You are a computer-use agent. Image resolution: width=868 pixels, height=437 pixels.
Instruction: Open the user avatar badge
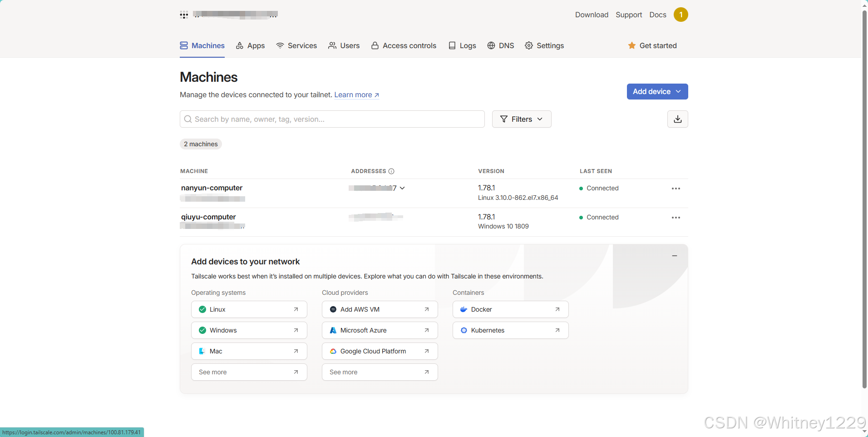pos(681,15)
